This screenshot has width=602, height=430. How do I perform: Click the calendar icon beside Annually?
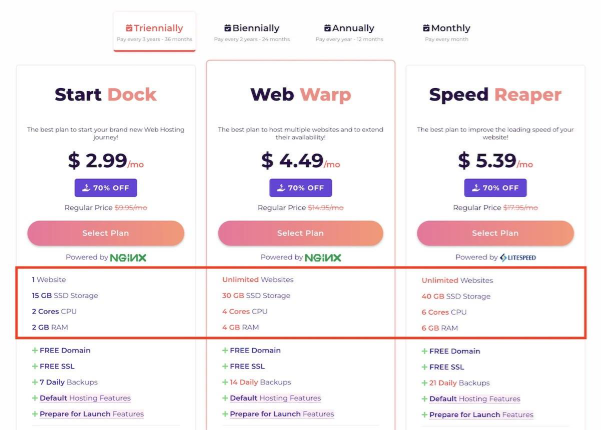(x=327, y=28)
